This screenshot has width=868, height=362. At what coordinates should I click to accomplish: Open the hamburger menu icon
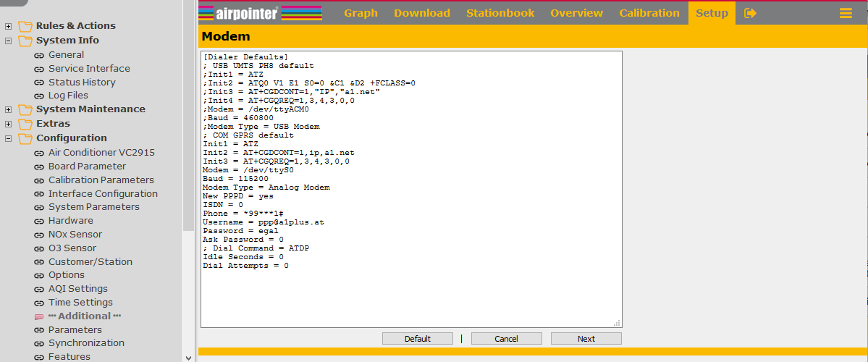(x=845, y=13)
